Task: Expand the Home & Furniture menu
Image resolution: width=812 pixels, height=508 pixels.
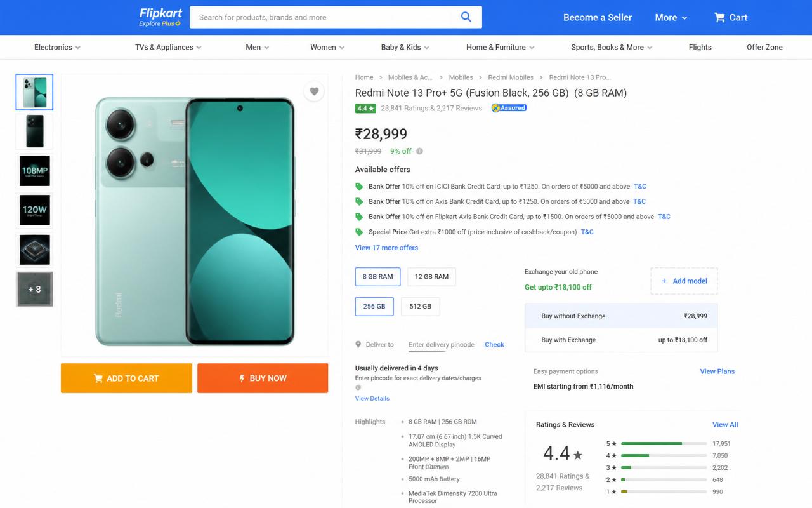Action: [x=501, y=47]
